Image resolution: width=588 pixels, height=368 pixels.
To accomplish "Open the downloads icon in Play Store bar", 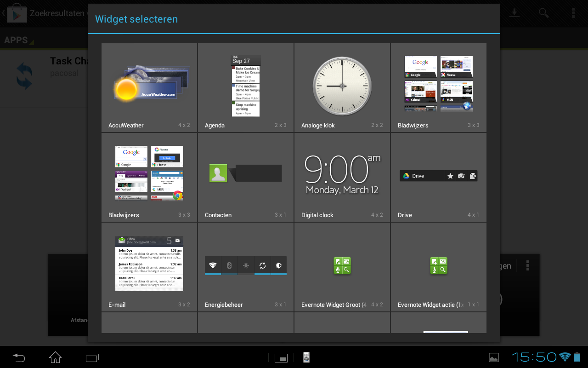I will coord(515,13).
